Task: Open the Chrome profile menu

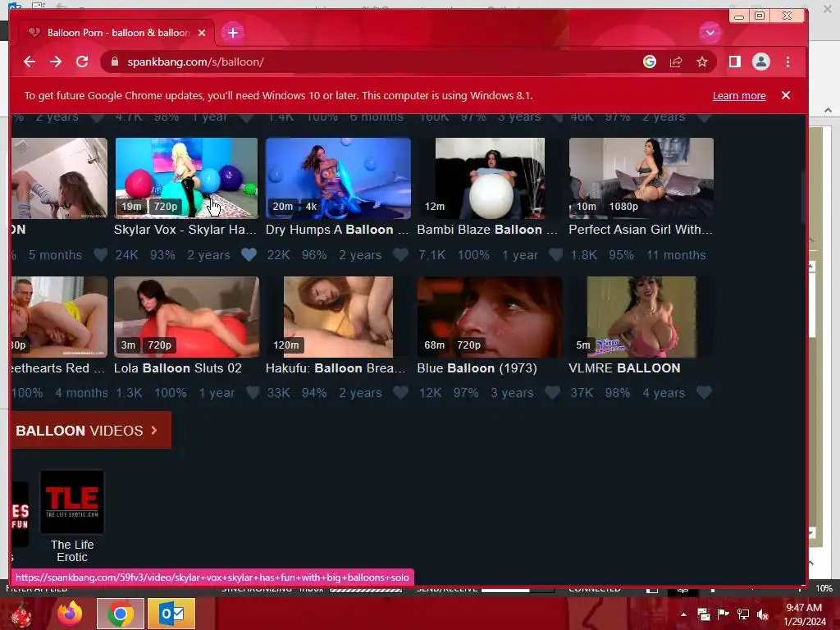Action: (760, 62)
